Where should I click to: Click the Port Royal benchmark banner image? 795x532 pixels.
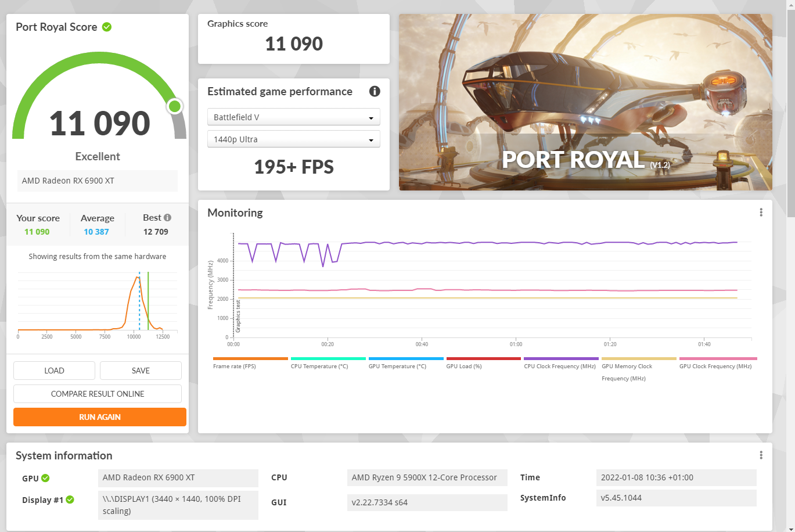585,102
